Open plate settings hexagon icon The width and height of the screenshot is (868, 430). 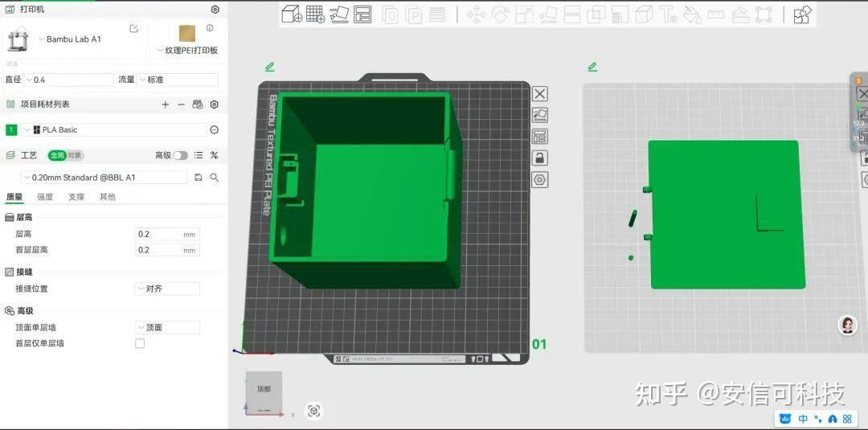tap(540, 180)
